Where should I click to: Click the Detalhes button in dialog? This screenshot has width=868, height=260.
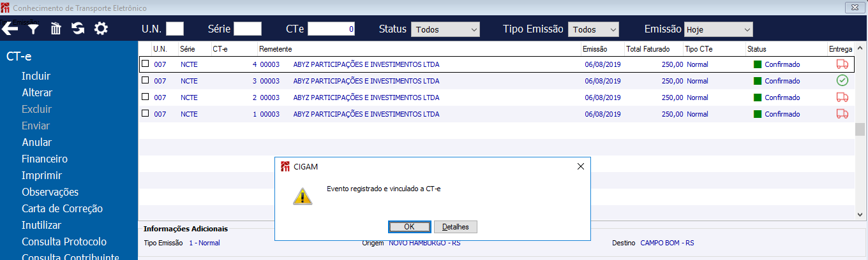pos(456,227)
